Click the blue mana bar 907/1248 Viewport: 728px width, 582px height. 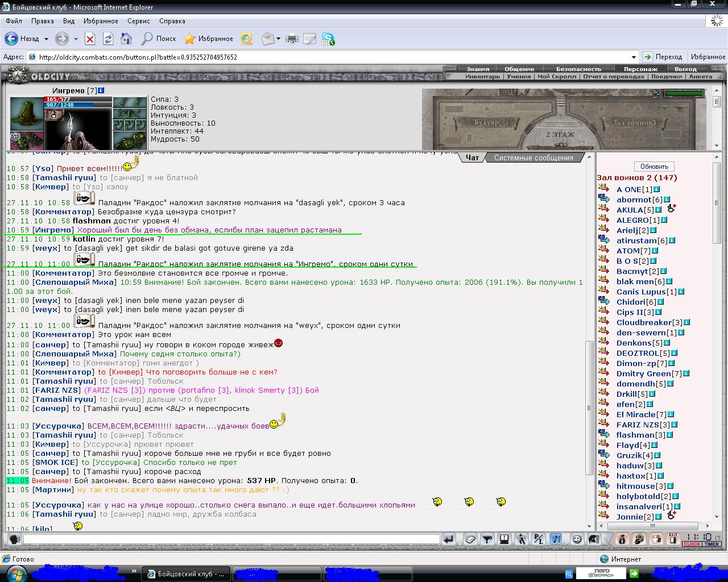tap(77, 105)
